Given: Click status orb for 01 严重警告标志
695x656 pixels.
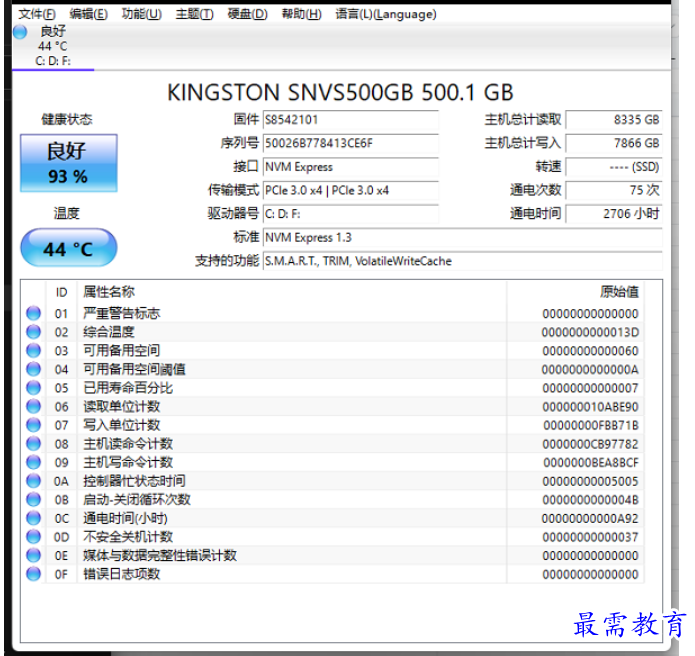Looking at the screenshot, I should 33,313.
